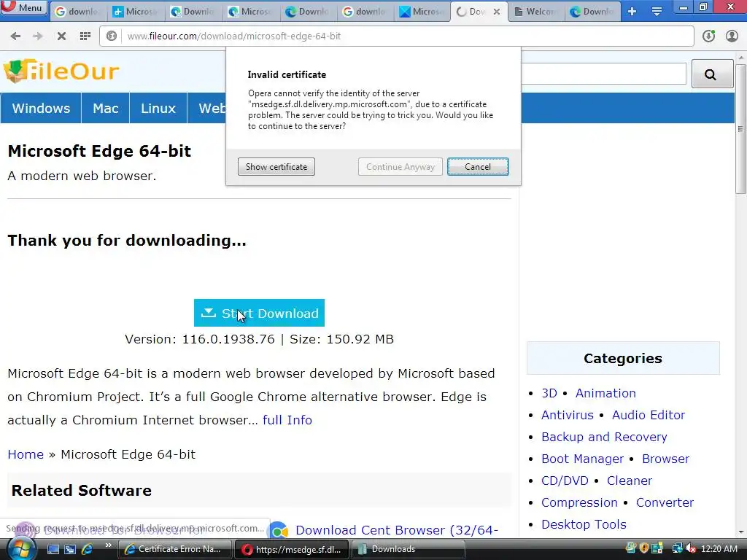Open the CD/DVD category link

point(565,481)
